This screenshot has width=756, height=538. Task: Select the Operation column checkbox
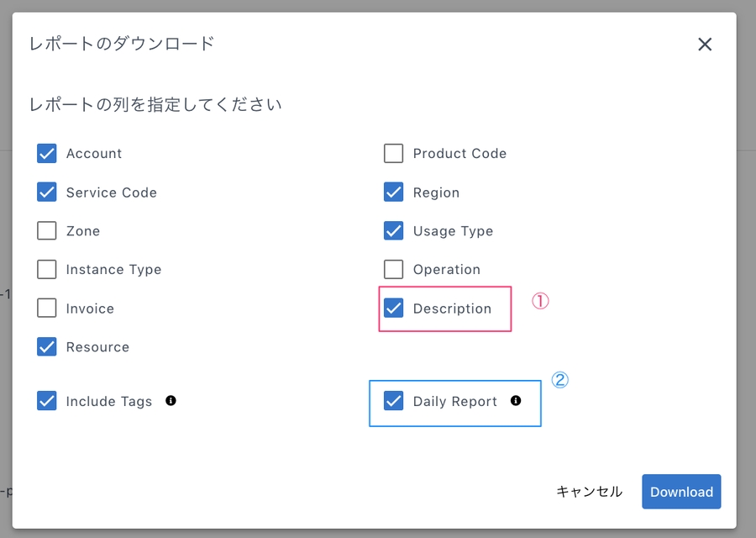click(393, 270)
